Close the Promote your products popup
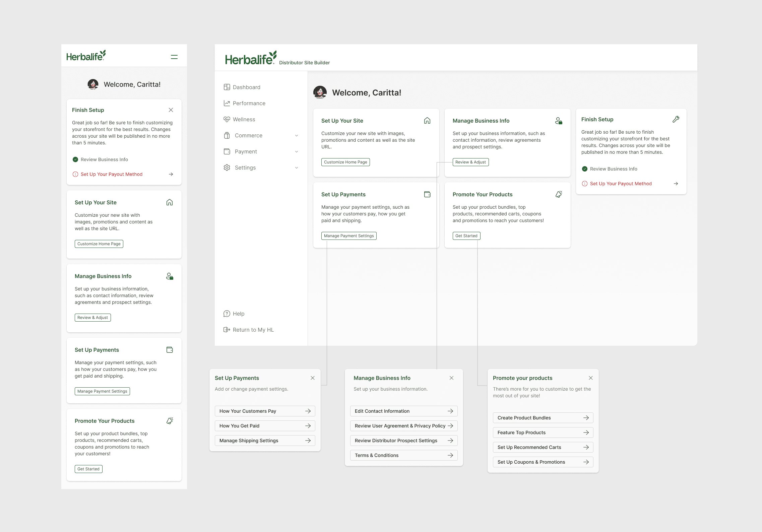 click(x=591, y=378)
